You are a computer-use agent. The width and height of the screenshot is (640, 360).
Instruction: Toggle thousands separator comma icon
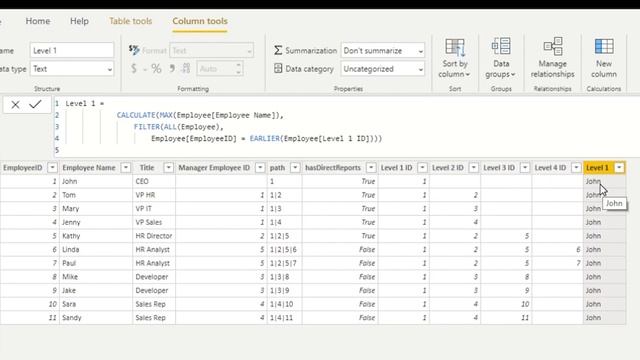172,69
